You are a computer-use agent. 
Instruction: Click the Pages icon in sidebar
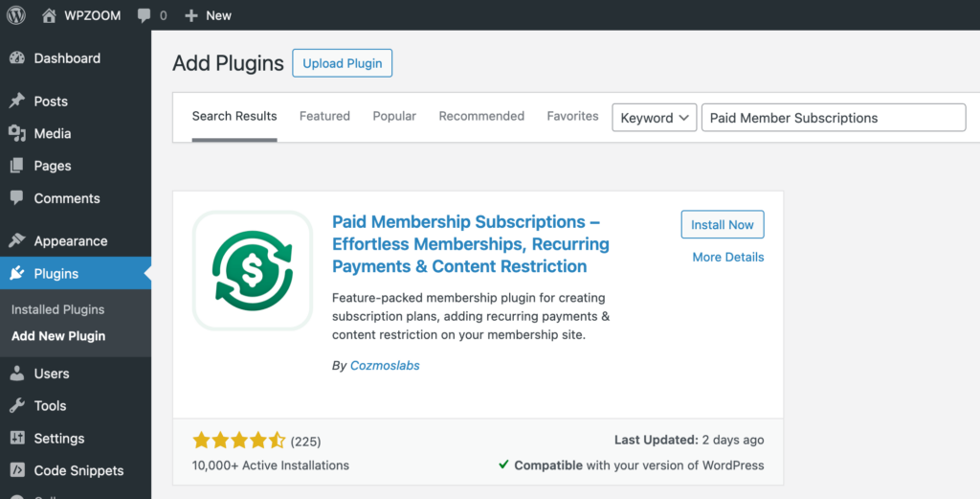click(x=17, y=166)
